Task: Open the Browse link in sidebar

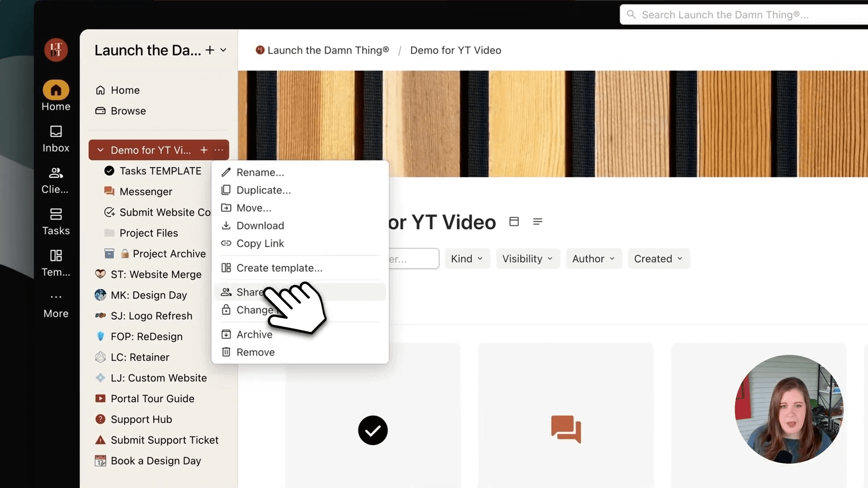Action: pos(128,111)
